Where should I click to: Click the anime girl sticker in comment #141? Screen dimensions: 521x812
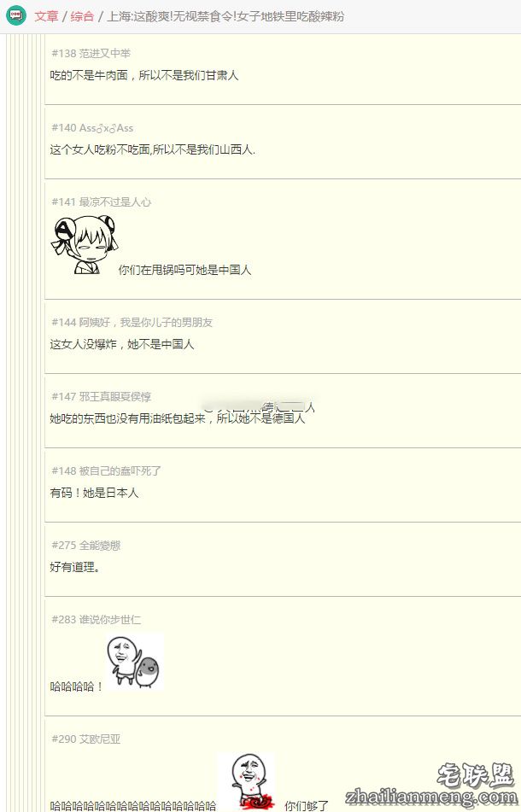pyautogui.click(x=85, y=244)
